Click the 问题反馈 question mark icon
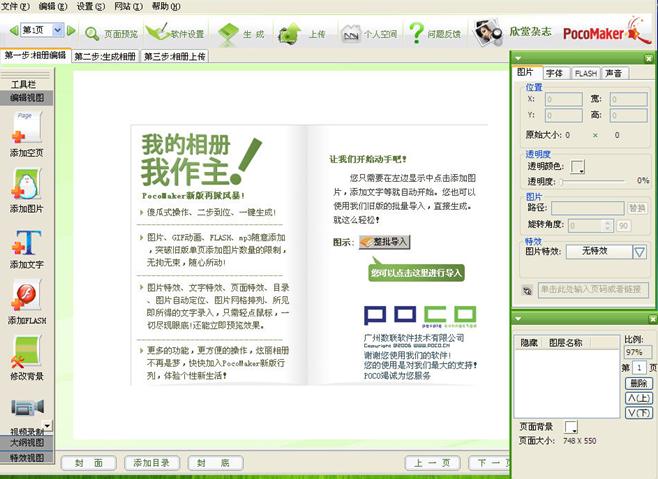 click(416, 33)
